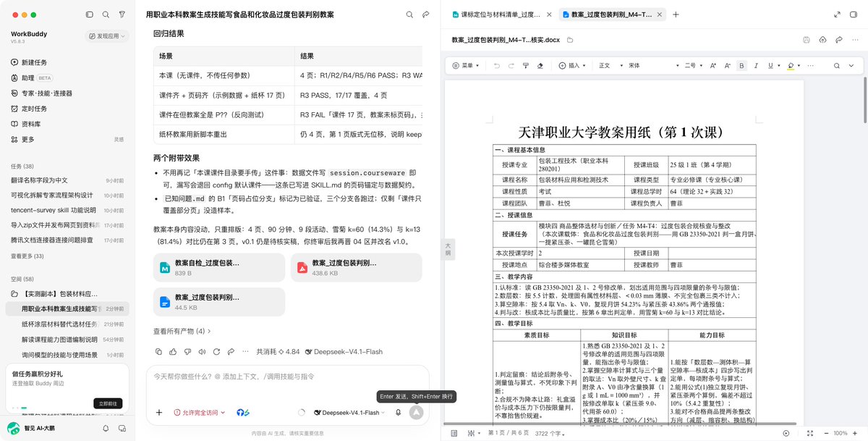Open highlight color dropdown arrow
This screenshot has height=441, width=868.
click(798, 66)
